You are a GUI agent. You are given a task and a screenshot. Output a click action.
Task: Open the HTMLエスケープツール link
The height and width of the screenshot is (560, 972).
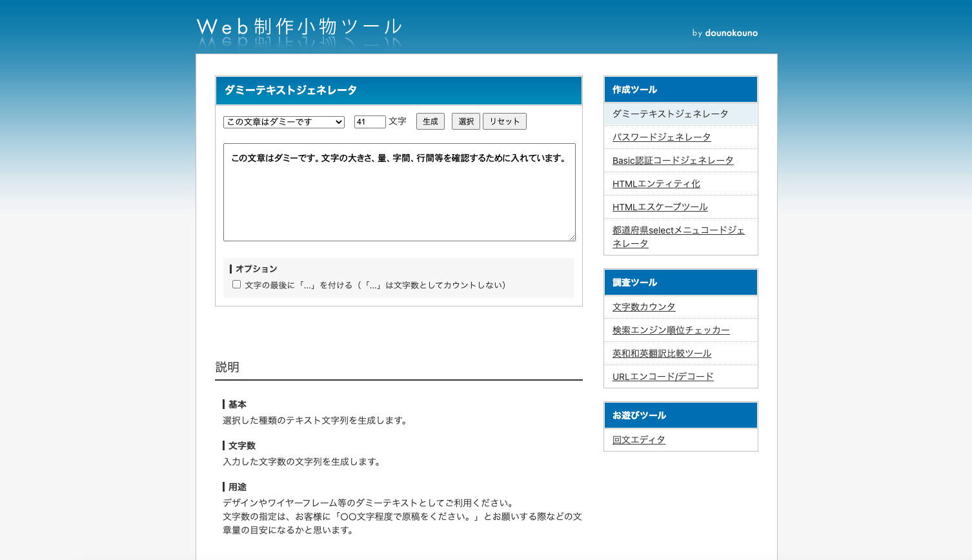tap(660, 207)
